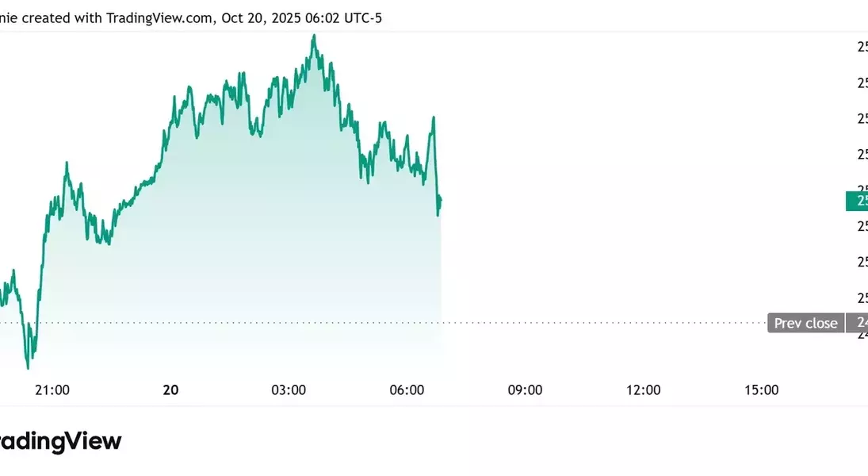Viewport: 868px width, 476px height.
Task: Click the gray 'Prev close' label
Action: click(x=805, y=323)
